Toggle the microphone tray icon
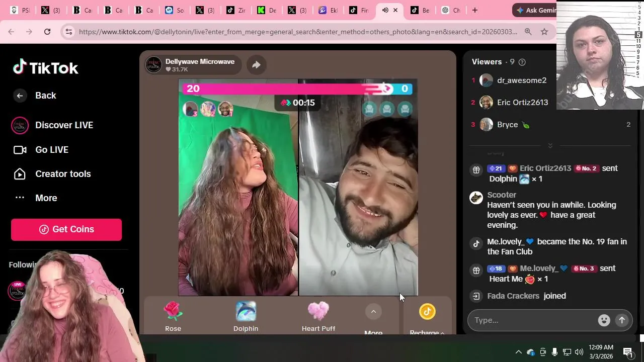 click(x=554, y=352)
